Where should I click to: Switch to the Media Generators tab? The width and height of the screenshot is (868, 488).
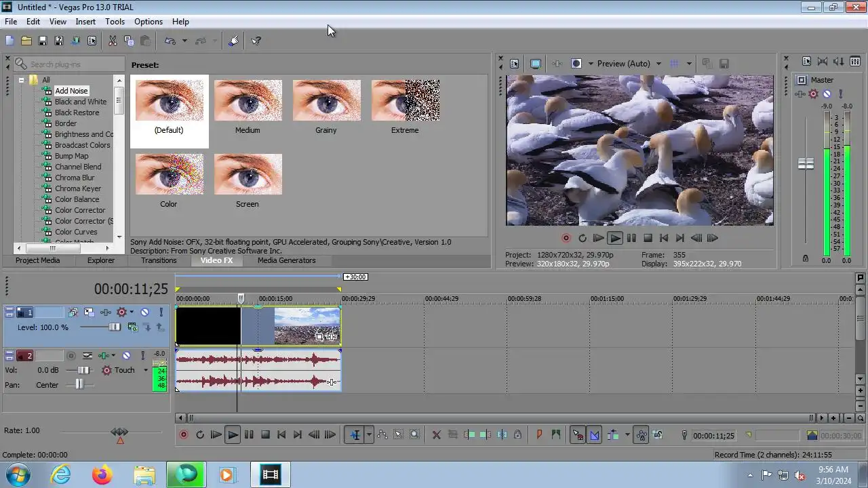point(286,260)
